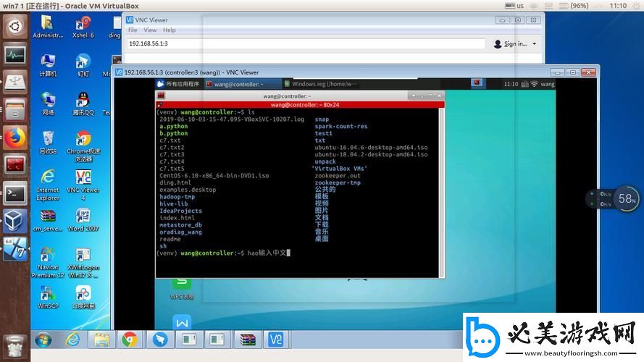Image resolution: width=644 pixels, height=362 pixels.
Task: Switch to the wang@controller terminal taskbar tab
Action: coord(239,84)
